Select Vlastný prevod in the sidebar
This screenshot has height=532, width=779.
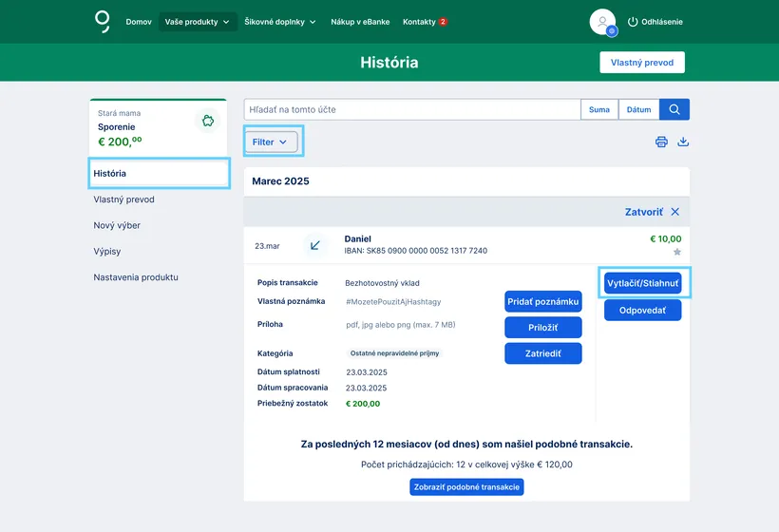point(123,199)
